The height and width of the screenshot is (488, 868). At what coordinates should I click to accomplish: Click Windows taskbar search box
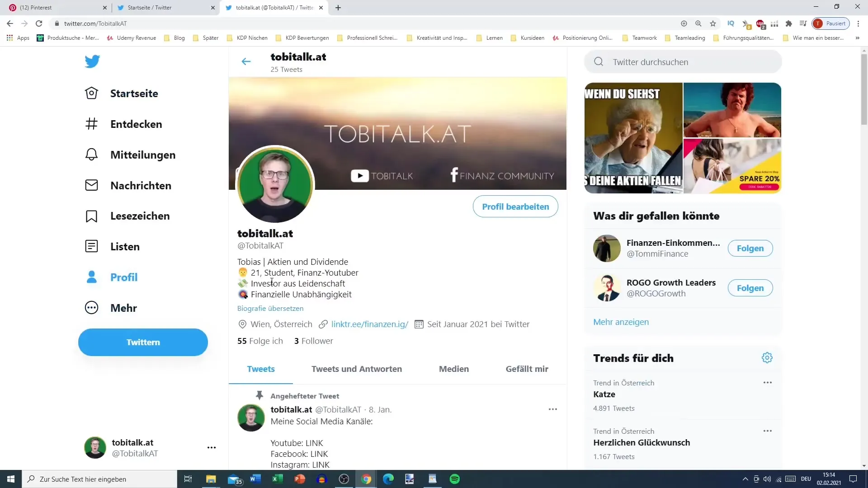pyautogui.click(x=99, y=479)
